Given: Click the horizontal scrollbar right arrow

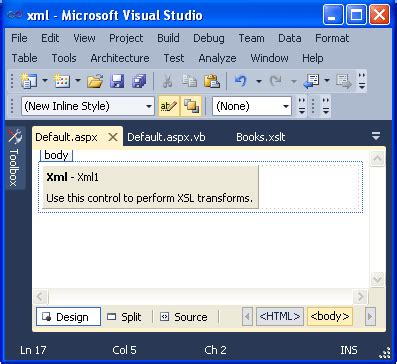Looking at the screenshot, I should tap(360, 296).
